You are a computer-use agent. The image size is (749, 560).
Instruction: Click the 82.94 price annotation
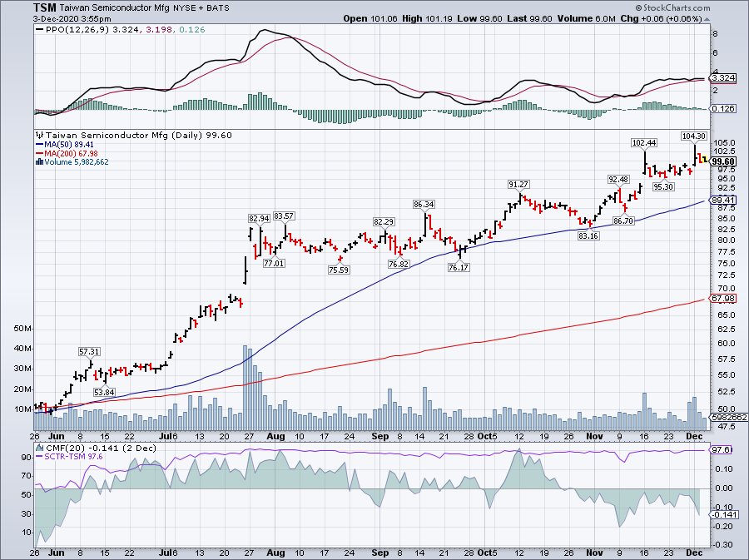pyautogui.click(x=259, y=218)
